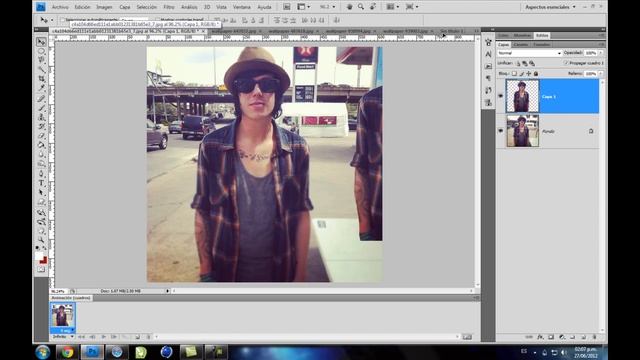Launch Bridge from the application bar
Viewport: 640px width, 360px height.
pyautogui.click(x=287, y=7)
